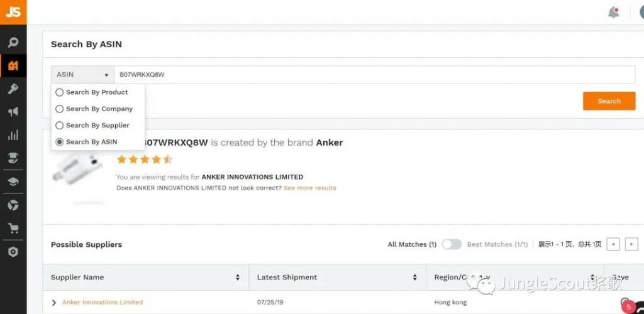Select the Search By Product radio option
644x314 pixels.
[x=60, y=92]
